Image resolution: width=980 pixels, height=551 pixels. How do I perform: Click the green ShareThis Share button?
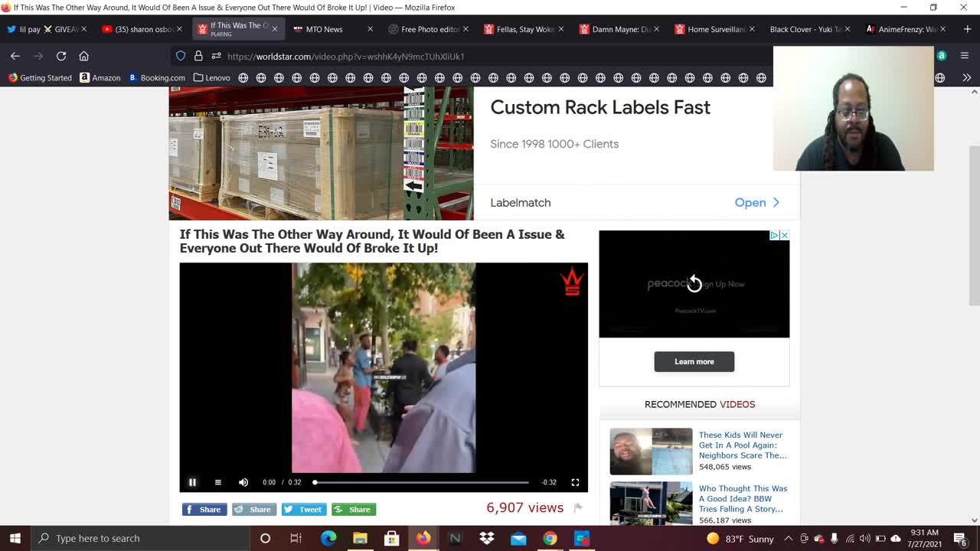tap(354, 510)
